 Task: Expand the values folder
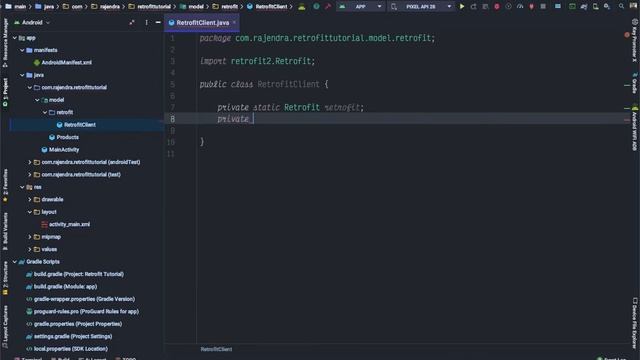tap(29, 249)
